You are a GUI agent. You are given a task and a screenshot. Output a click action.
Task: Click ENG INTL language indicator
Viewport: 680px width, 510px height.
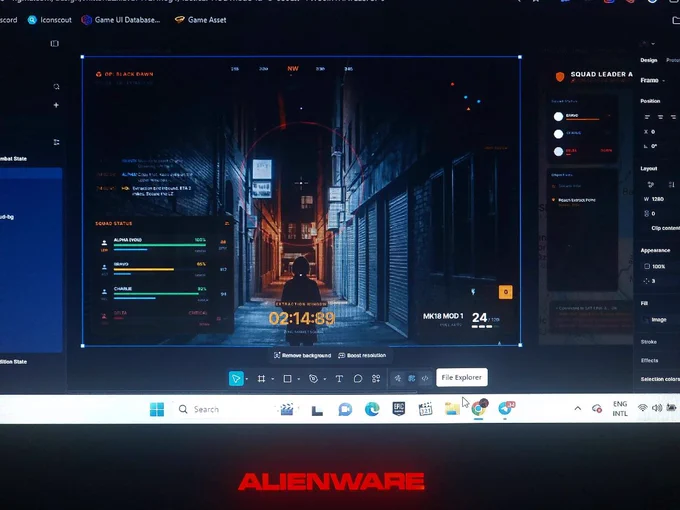click(x=620, y=409)
